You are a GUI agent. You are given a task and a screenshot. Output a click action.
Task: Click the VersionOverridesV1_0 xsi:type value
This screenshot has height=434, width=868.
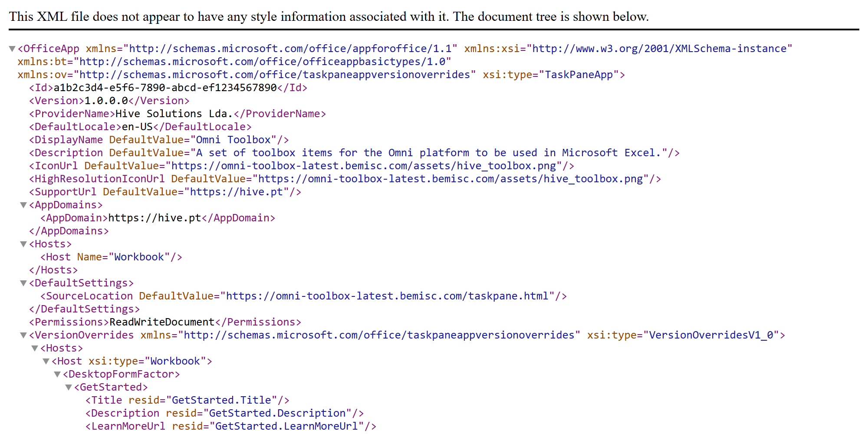coord(711,335)
